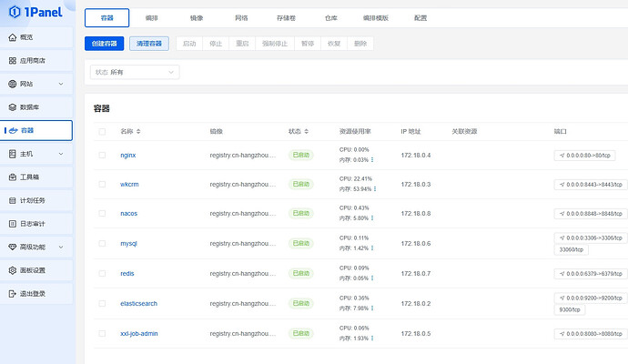Open xxl-job-admin resource usage more dots

pyautogui.click(x=372, y=339)
